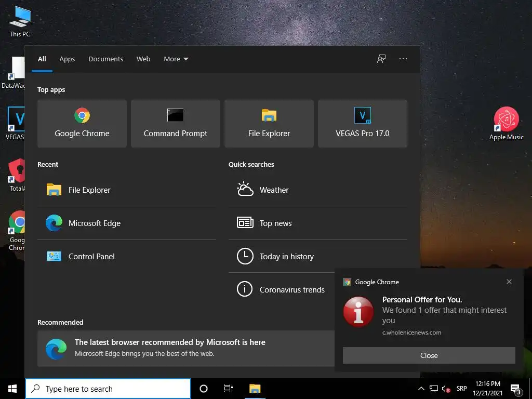Open the search panel options ellipsis
The image size is (532, 399).
point(403,59)
